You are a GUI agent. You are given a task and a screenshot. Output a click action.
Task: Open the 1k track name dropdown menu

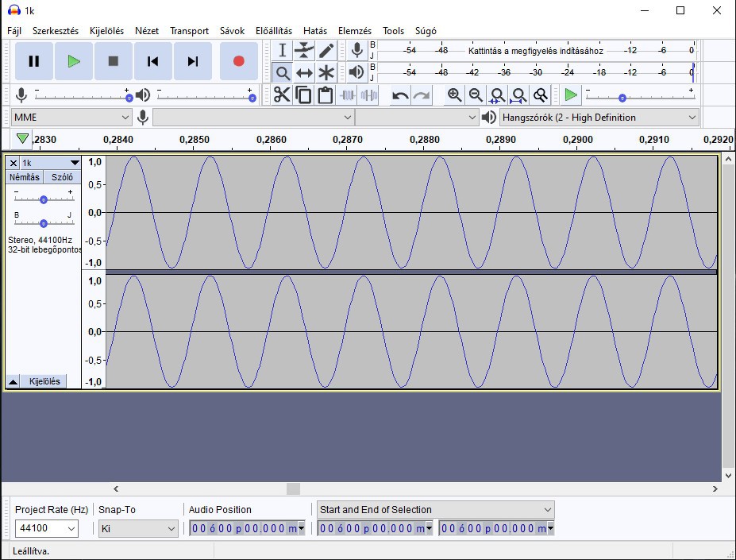point(50,163)
